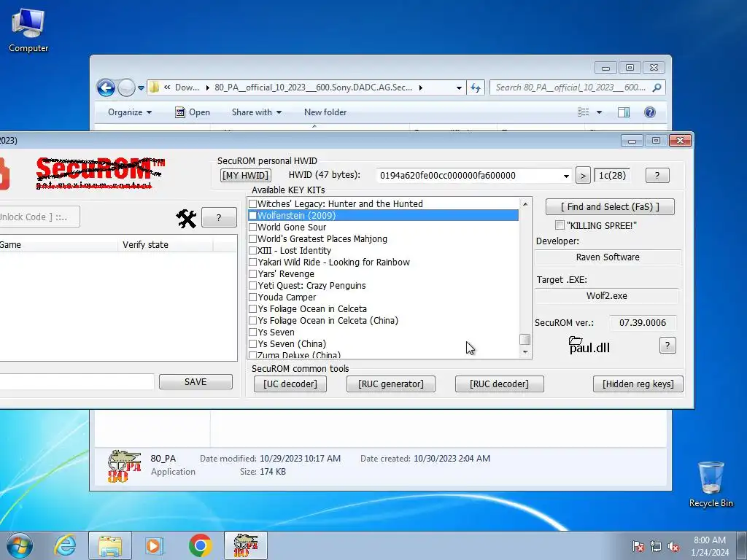The width and height of the screenshot is (747, 560).
Task: Check Yeti Quest: Crazy Penguins box
Action: 253,286
